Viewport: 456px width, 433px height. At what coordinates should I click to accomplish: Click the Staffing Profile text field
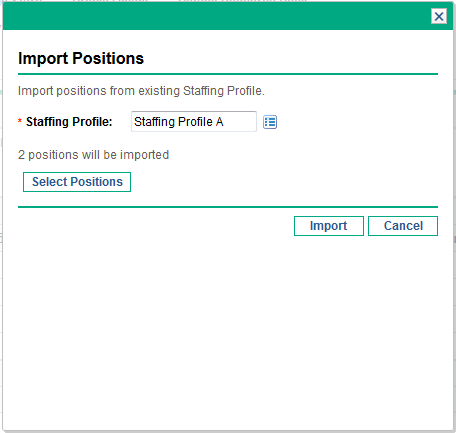coord(194,122)
